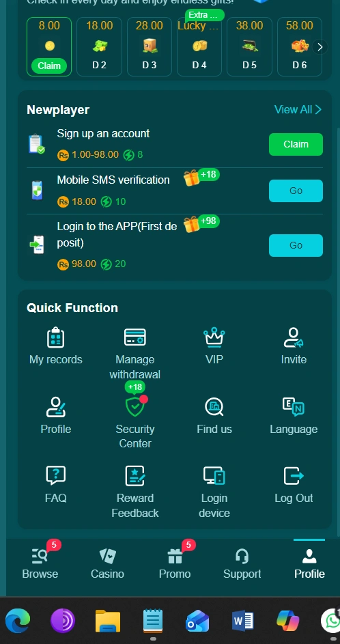Switch to the Browse tab

pyautogui.click(x=40, y=564)
